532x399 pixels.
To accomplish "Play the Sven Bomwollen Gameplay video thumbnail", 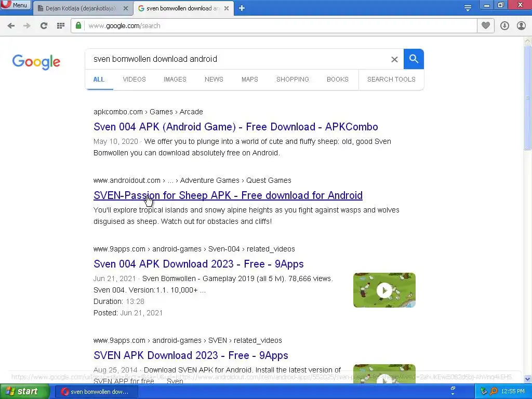I will (384, 290).
